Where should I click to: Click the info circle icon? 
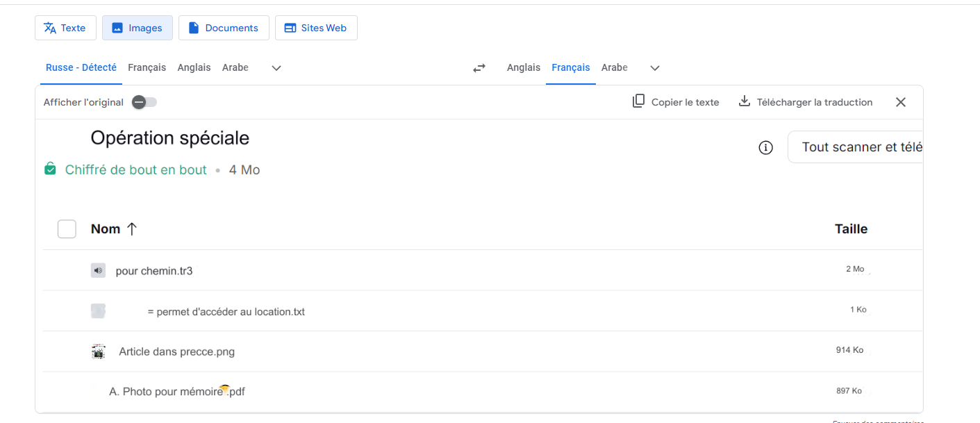click(x=765, y=147)
